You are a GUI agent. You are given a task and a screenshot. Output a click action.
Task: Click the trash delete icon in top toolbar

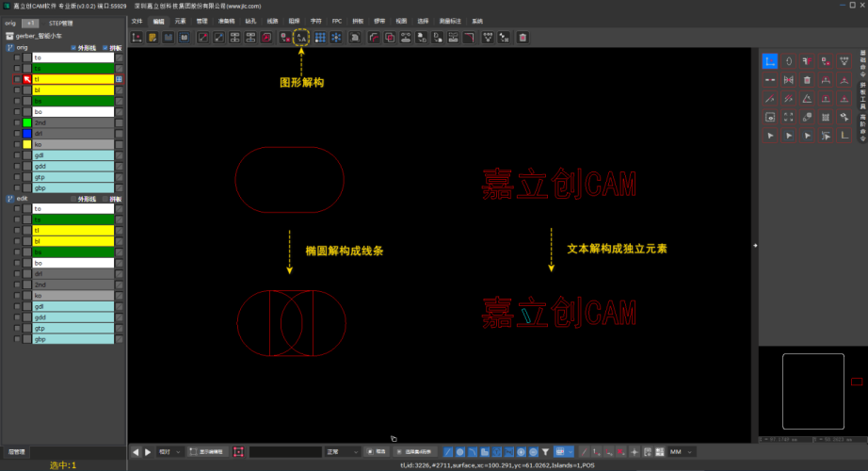[x=522, y=37]
